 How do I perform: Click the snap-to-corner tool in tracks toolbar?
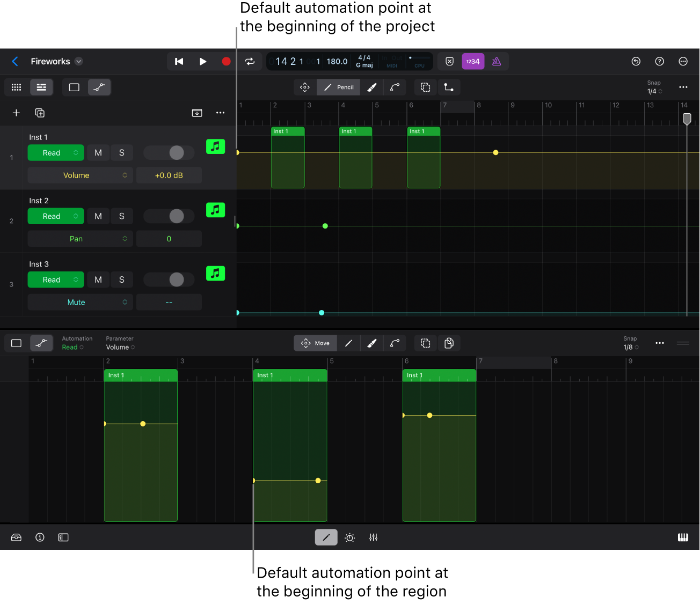pyautogui.click(x=449, y=87)
